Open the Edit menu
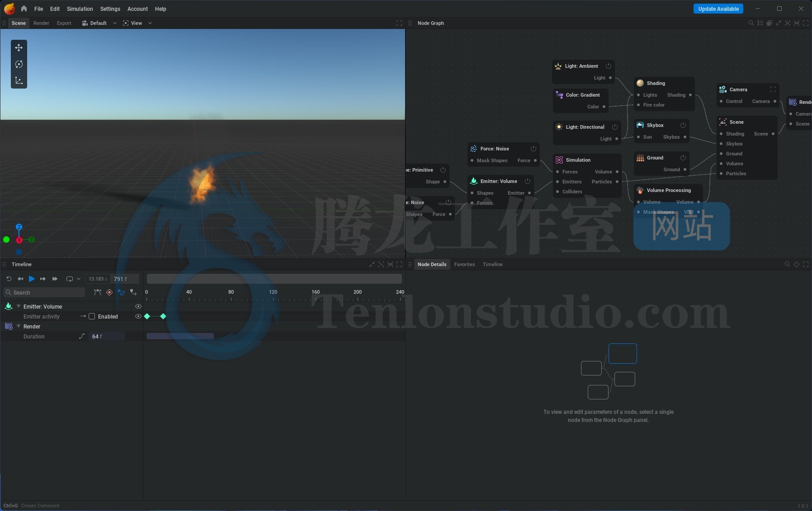 (x=55, y=9)
